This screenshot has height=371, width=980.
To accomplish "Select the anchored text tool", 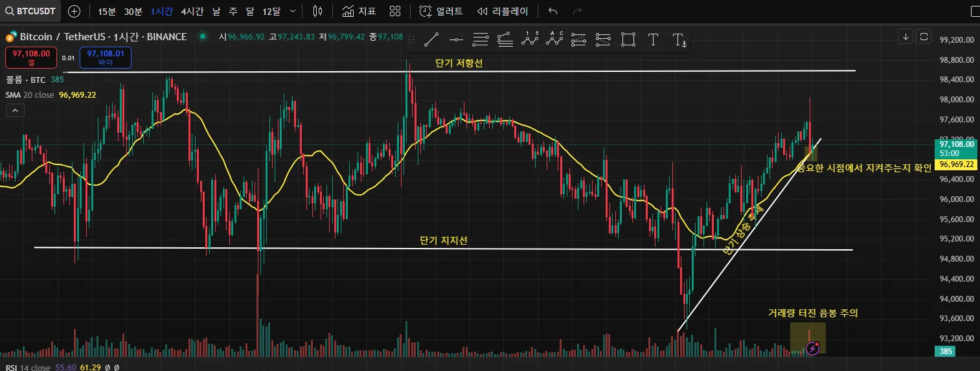I will coord(679,41).
